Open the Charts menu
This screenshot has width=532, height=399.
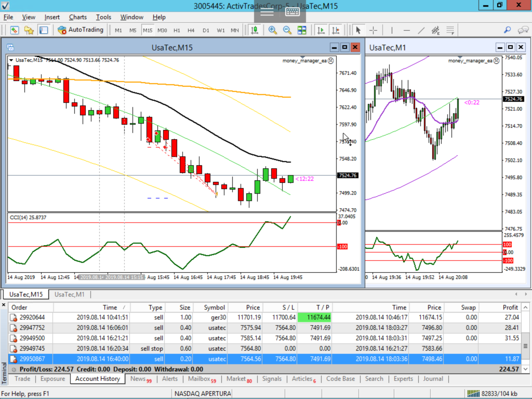pos(78,17)
